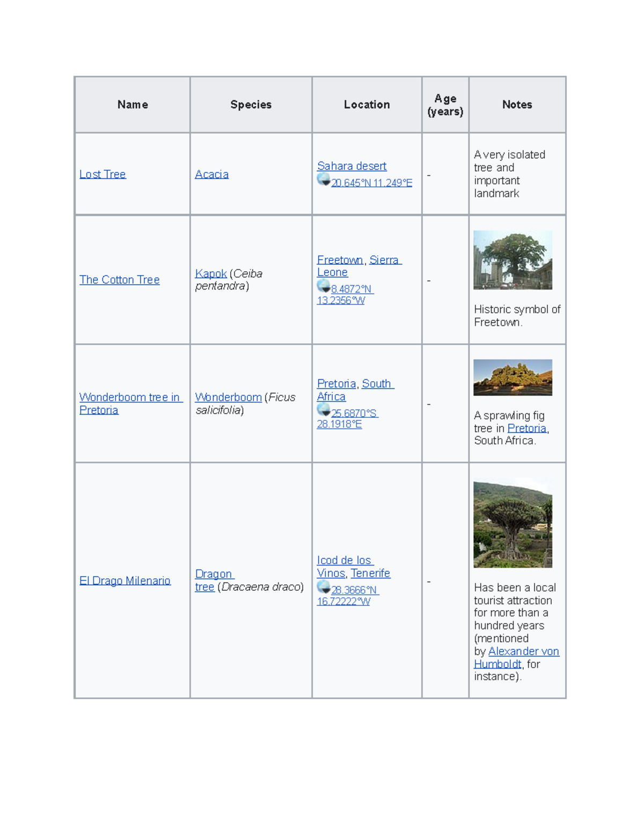Follow the Dragon tree species link
Image resolution: width=644 pixels, height=834 pixels.
pyautogui.click(x=214, y=581)
